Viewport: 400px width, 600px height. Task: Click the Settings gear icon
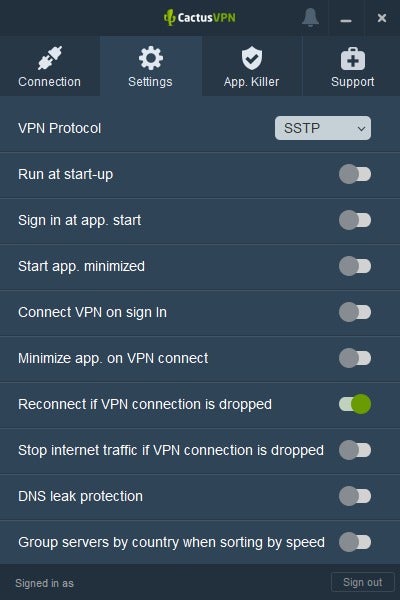pos(150,58)
